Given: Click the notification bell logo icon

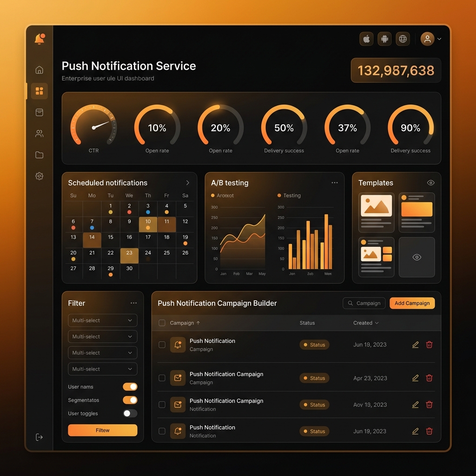Looking at the screenshot, I should click(40, 39).
